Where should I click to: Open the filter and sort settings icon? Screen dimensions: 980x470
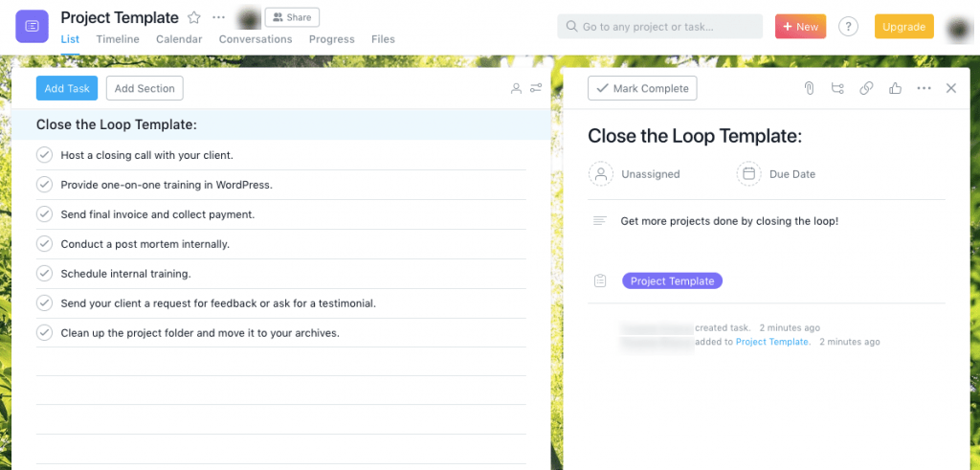coord(536,88)
